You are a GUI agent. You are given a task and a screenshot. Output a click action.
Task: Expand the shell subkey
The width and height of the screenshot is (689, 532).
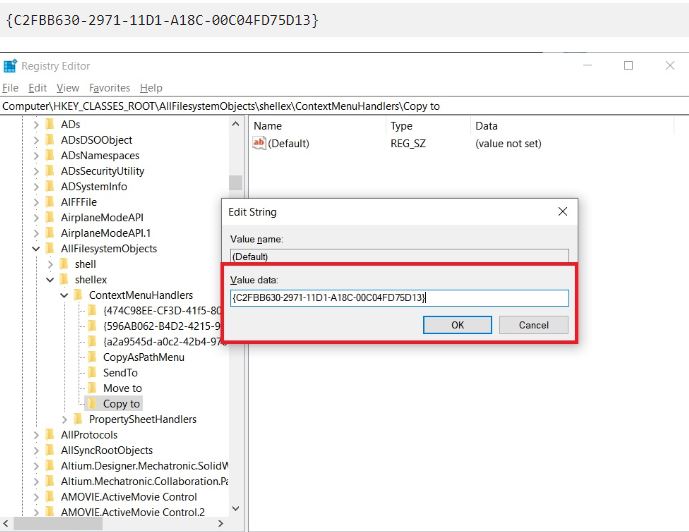click(51, 264)
